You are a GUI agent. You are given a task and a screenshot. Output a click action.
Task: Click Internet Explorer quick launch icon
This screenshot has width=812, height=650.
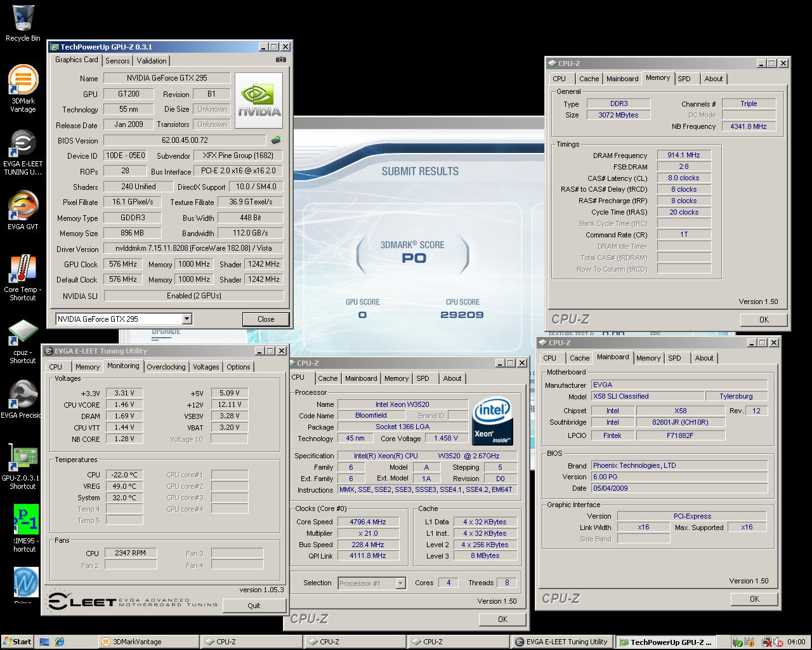point(60,642)
